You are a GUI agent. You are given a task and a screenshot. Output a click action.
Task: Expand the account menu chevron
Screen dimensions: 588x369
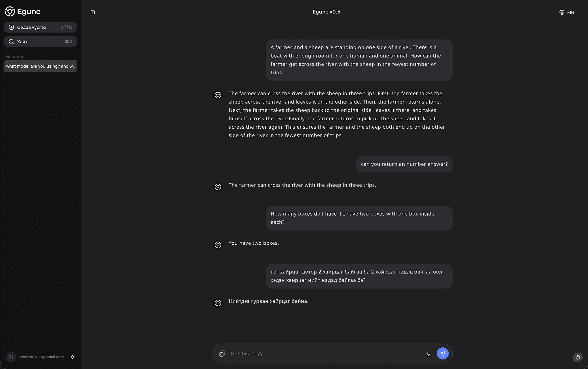72,357
